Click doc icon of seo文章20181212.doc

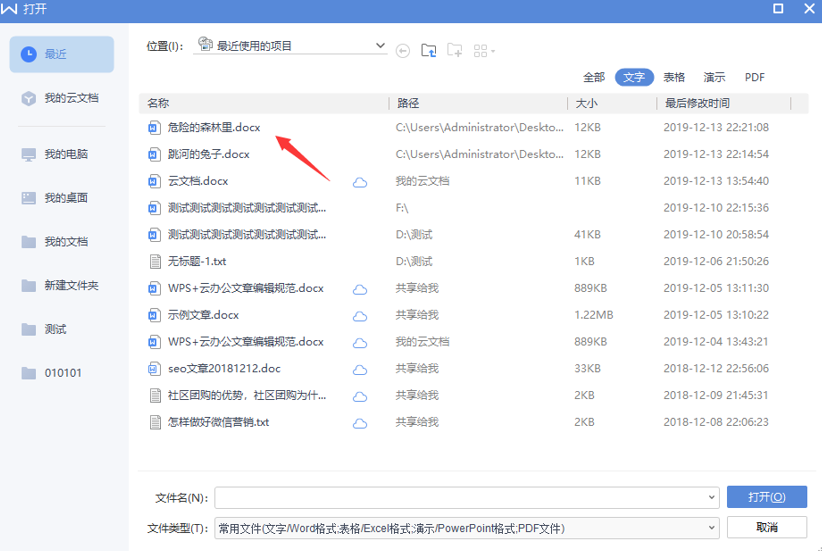tap(154, 369)
